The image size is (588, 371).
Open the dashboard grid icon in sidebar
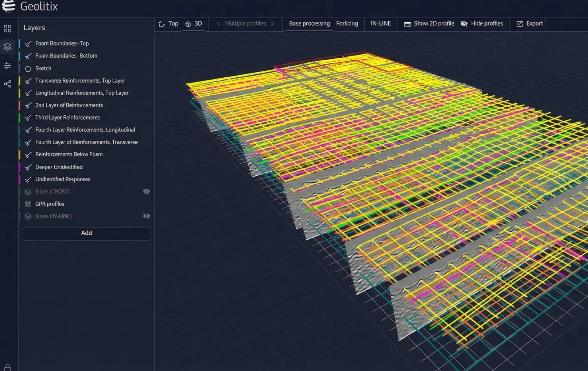click(x=7, y=29)
